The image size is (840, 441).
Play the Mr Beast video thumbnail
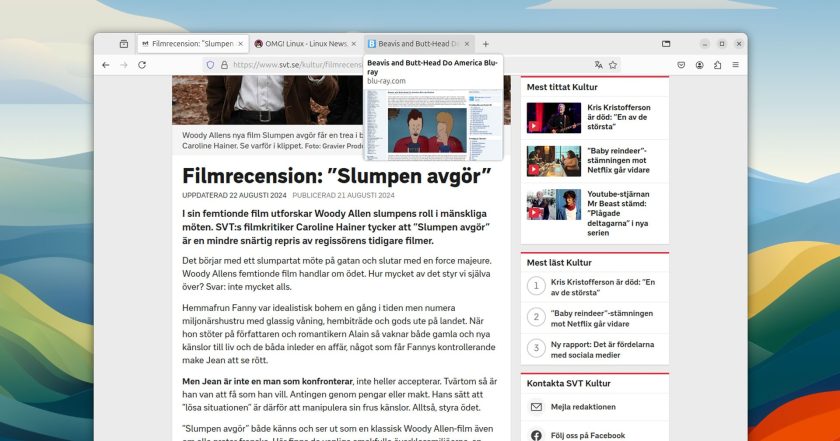(553, 204)
